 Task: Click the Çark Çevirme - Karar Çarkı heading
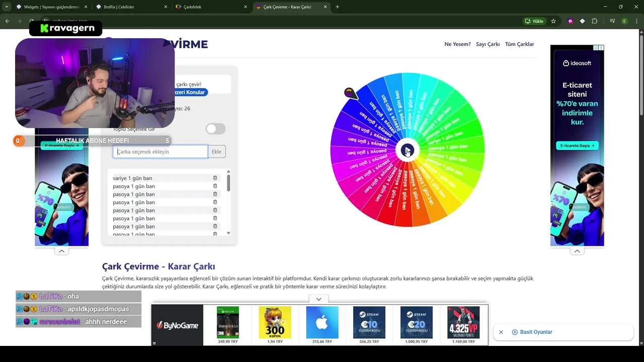(158, 266)
